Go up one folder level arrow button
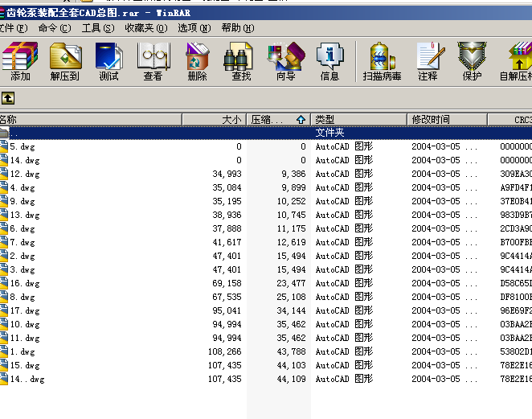Image resolution: width=532 pixels, height=419 pixels. pos(8,98)
